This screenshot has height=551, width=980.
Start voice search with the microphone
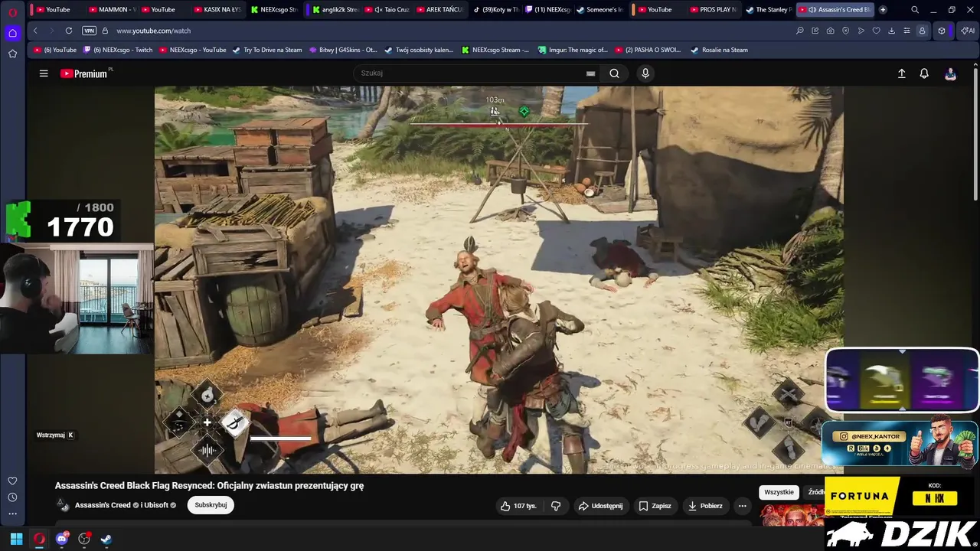pos(645,73)
